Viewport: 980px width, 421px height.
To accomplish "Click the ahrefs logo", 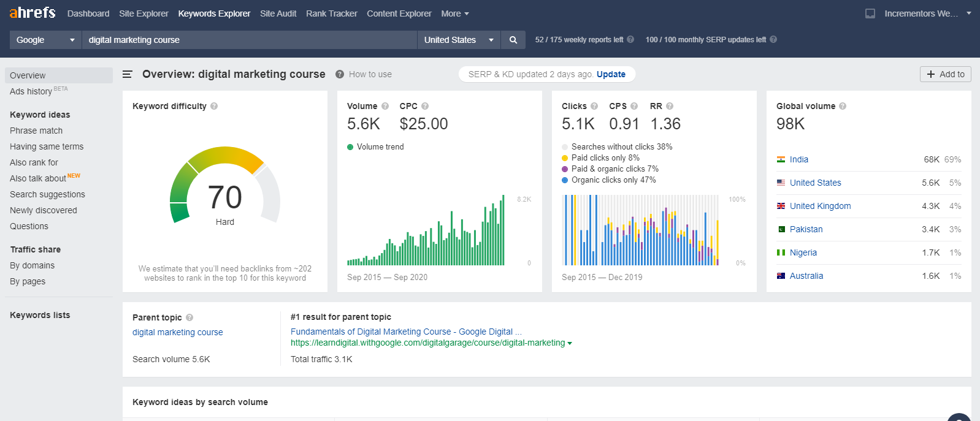I will click(33, 13).
